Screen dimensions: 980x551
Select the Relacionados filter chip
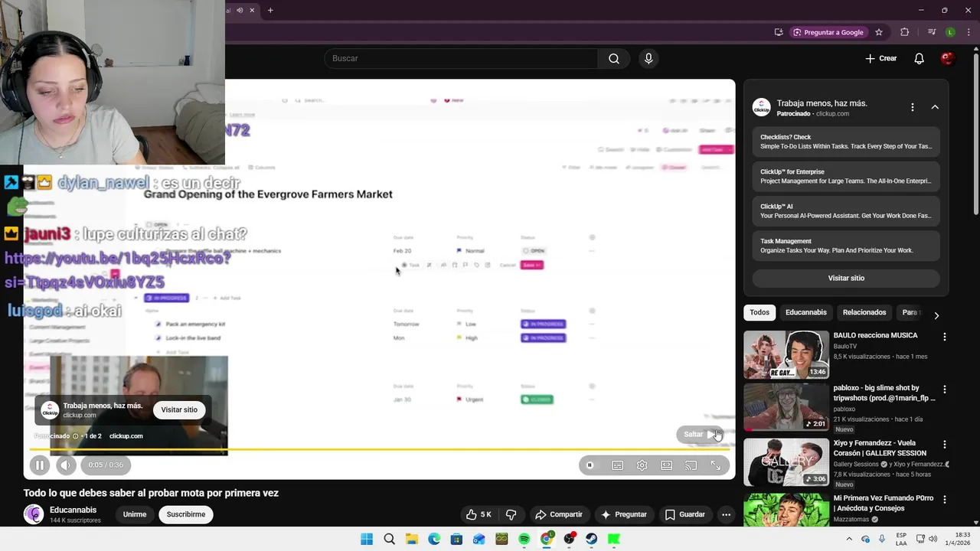pyautogui.click(x=864, y=312)
